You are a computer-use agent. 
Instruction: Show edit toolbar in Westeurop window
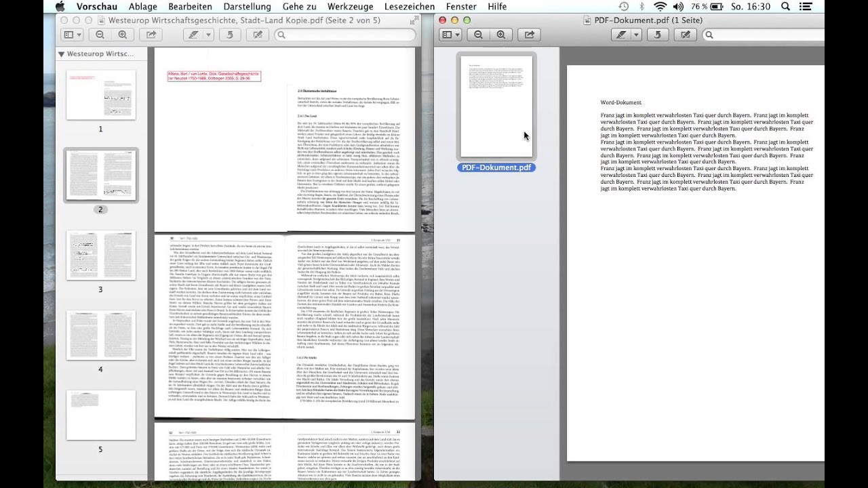(x=258, y=35)
